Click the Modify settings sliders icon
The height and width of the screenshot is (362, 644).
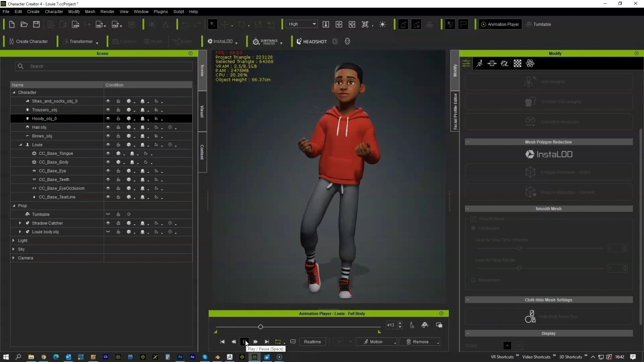tap(466, 63)
